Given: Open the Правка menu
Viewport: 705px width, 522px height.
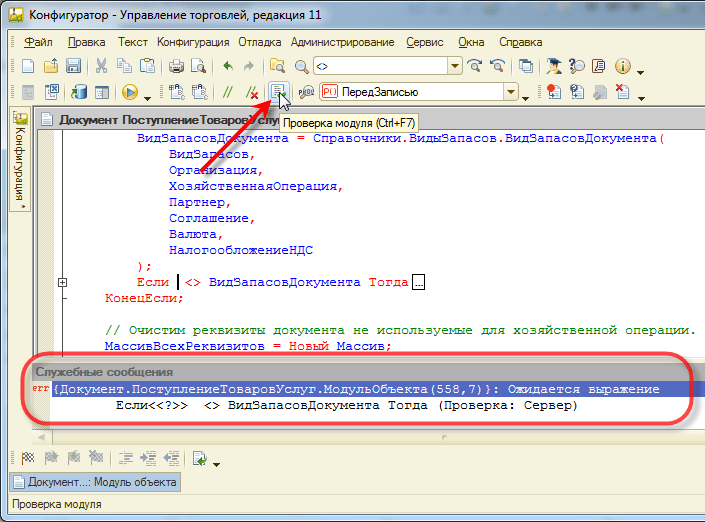Looking at the screenshot, I should click(x=86, y=42).
